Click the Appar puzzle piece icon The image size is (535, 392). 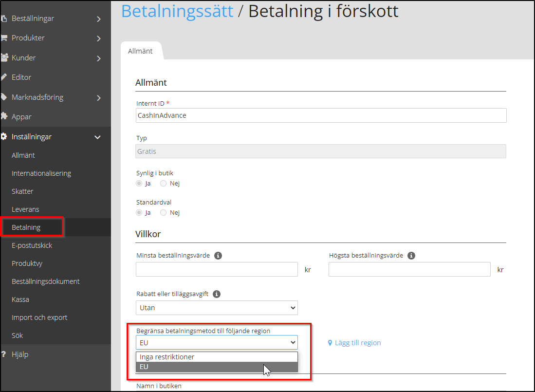tap(4, 117)
